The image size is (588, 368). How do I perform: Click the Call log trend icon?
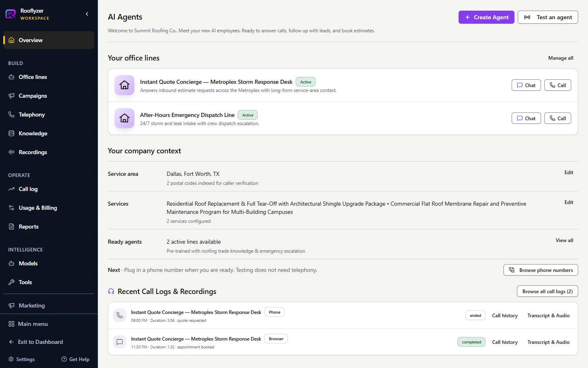[x=11, y=189]
